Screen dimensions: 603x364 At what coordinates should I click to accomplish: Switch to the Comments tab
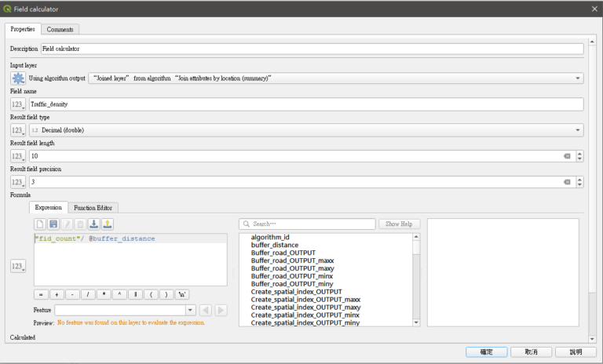60,29
